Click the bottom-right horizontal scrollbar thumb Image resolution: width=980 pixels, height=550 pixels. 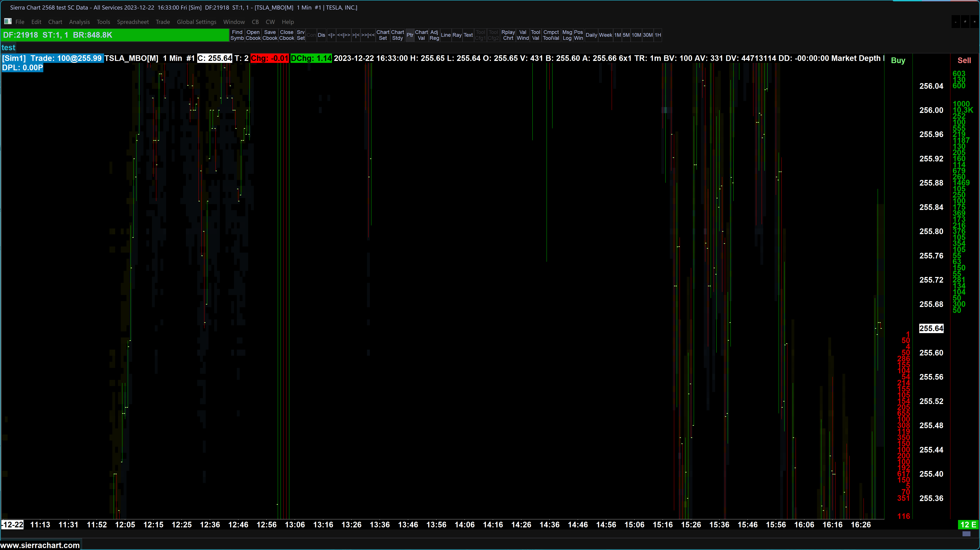966,534
